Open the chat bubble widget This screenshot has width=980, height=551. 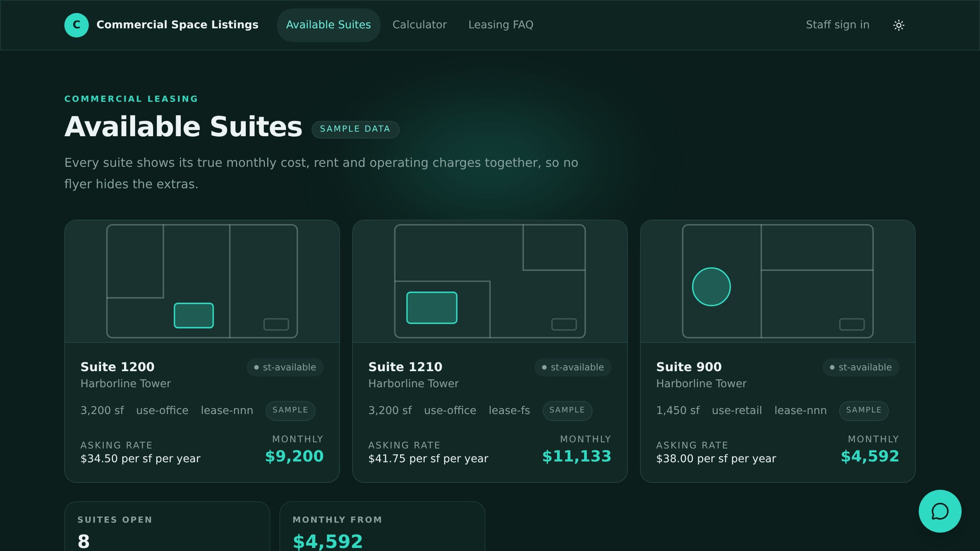coord(940,511)
